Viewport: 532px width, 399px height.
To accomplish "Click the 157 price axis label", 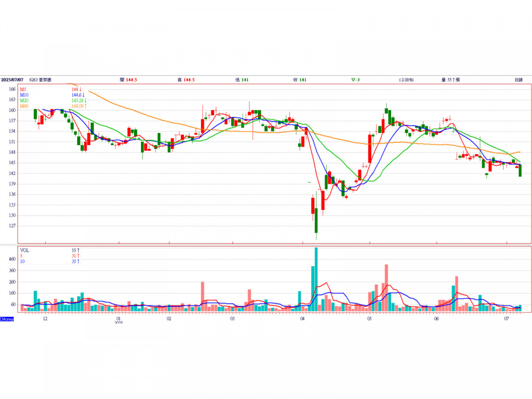I will pos(12,121).
